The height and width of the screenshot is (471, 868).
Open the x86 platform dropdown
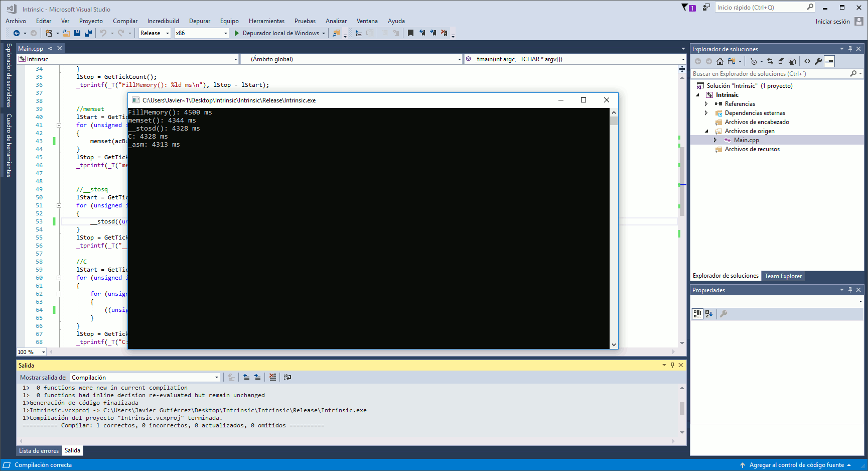pyautogui.click(x=226, y=33)
